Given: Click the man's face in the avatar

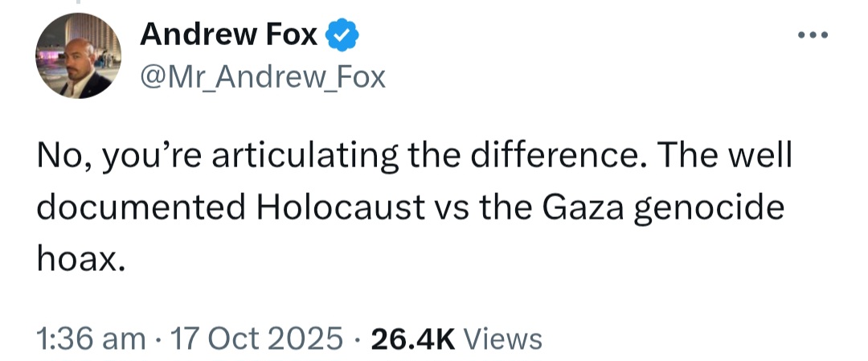Looking at the screenshot, I should coord(78,57).
